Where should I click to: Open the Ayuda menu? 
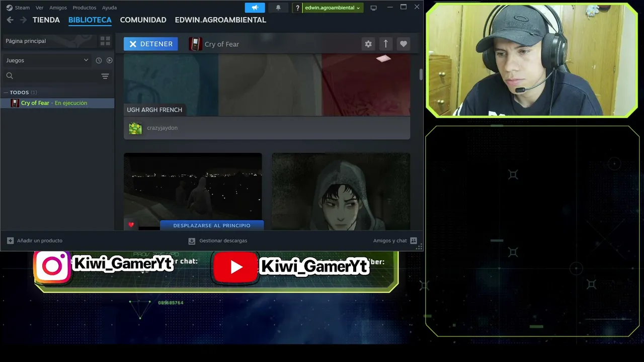coord(109,8)
